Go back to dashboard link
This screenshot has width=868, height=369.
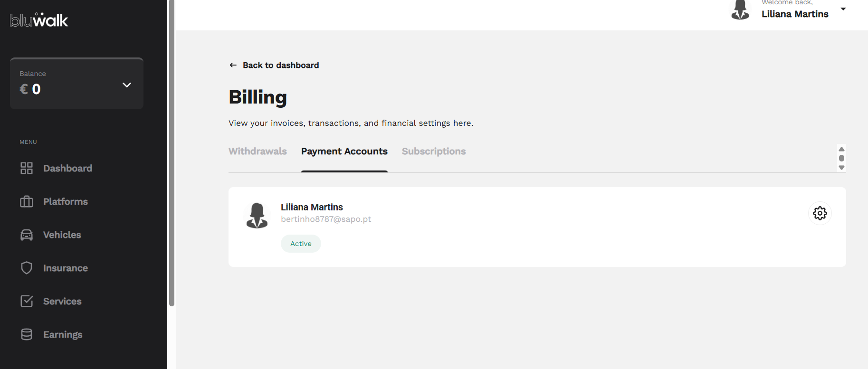click(x=280, y=65)
